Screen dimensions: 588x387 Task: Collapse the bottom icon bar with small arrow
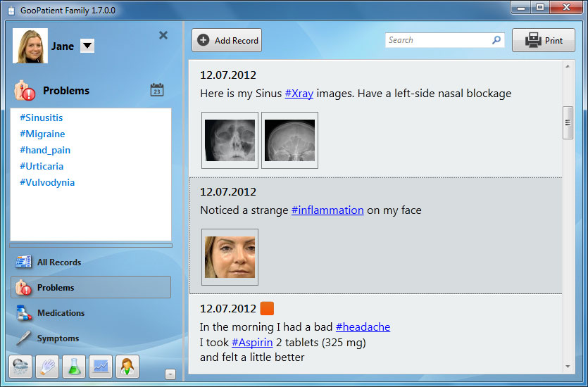pos(170,374)
